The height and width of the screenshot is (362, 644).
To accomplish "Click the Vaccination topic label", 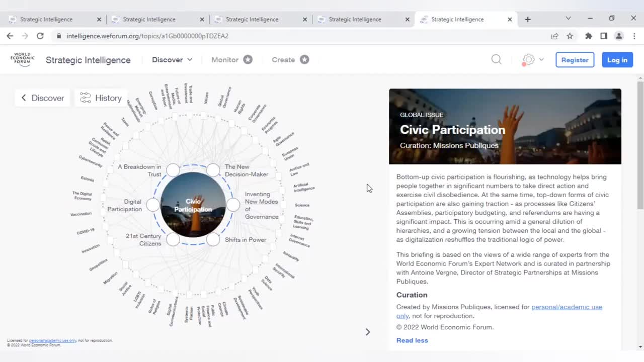I will tap(81, 214).
